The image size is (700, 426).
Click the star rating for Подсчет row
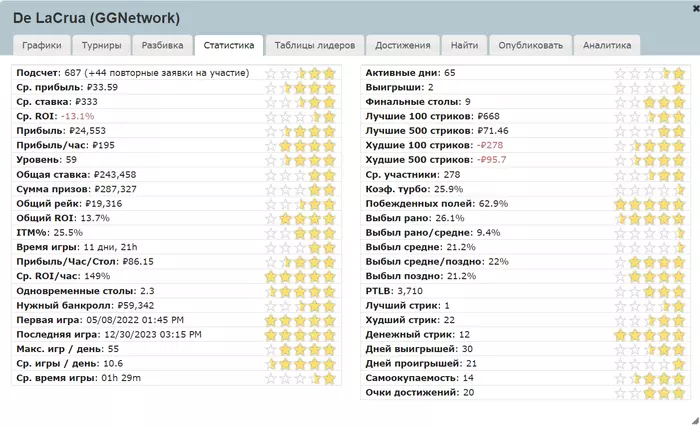pyautogui.click(x=300, y=73)
